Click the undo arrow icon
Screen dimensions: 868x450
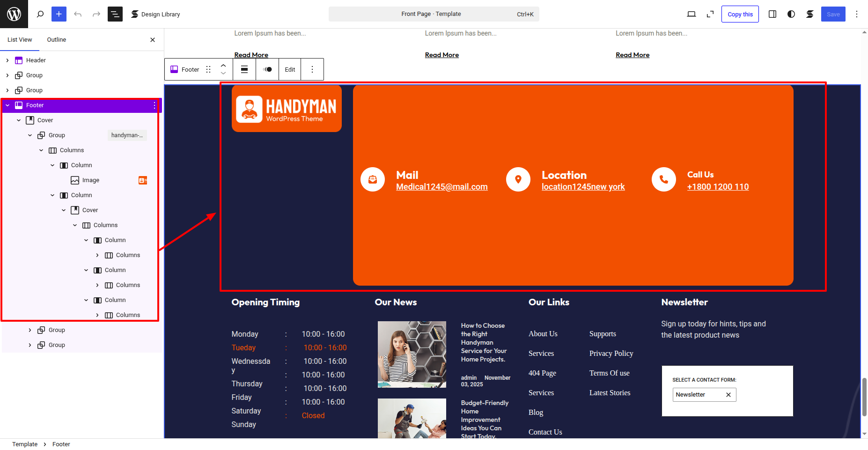[78, 14]
